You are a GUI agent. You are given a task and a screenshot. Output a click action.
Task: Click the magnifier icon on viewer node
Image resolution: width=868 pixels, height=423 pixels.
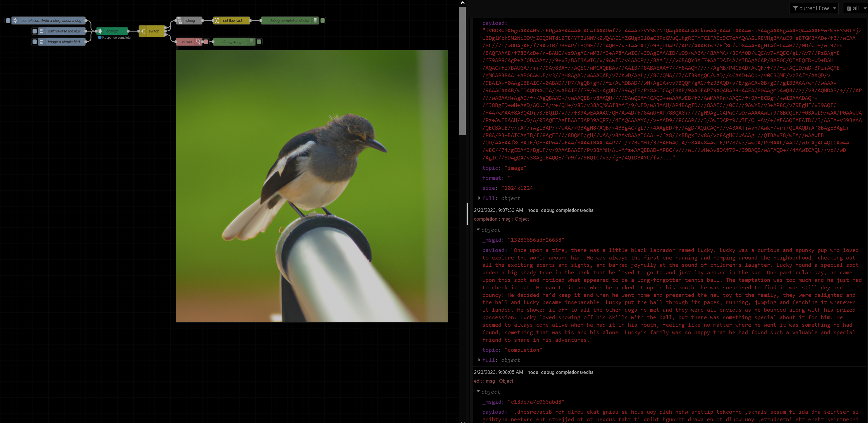click(198, 42)
